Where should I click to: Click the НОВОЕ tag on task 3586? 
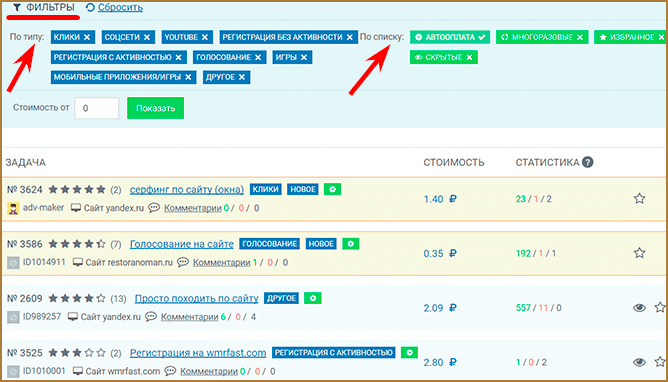pyautogui.click(x=321, y=244)
